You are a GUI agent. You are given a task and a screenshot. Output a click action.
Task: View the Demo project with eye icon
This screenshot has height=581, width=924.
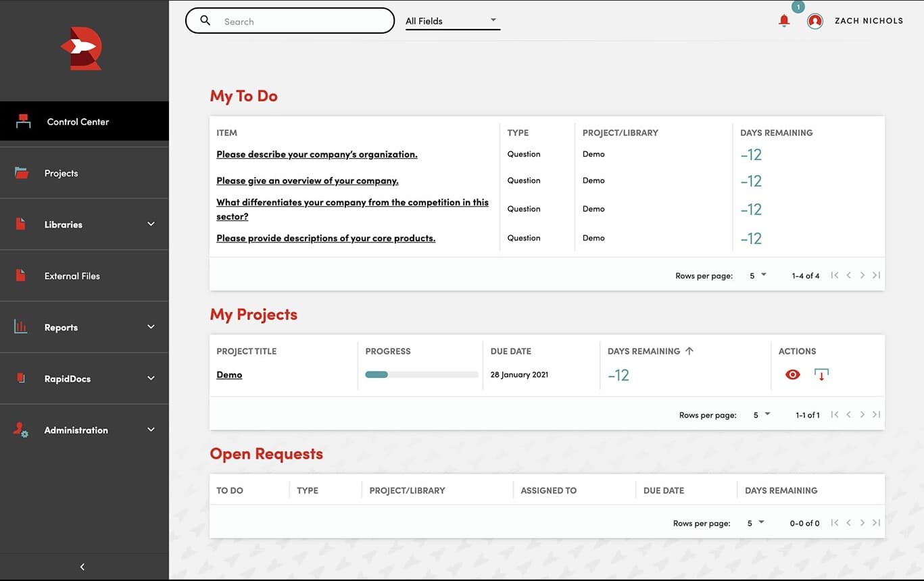click(793, 374)
